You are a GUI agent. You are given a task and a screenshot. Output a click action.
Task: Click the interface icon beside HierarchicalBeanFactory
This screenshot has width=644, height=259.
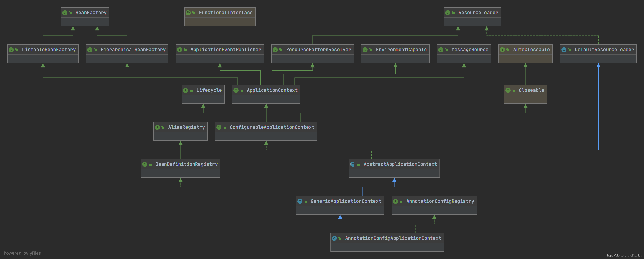point(90,50)
